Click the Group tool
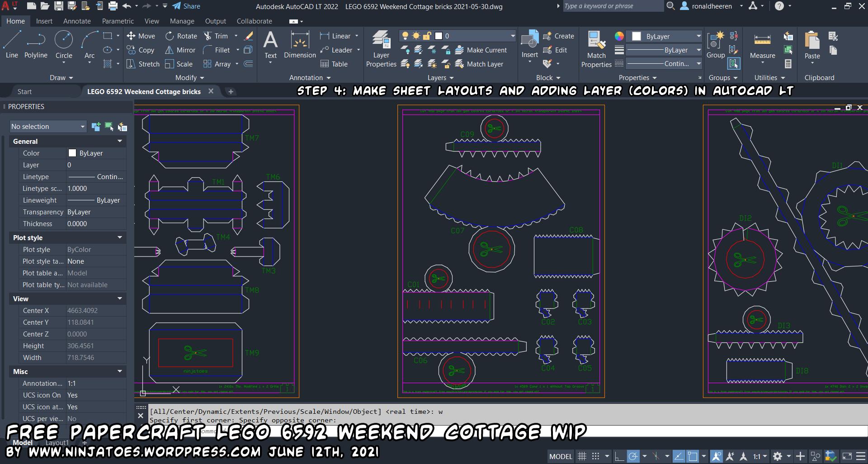 click(716, 45)
